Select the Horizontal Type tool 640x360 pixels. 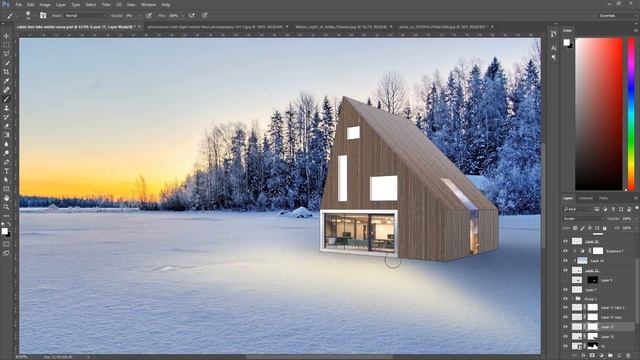(x=6, y=171)
